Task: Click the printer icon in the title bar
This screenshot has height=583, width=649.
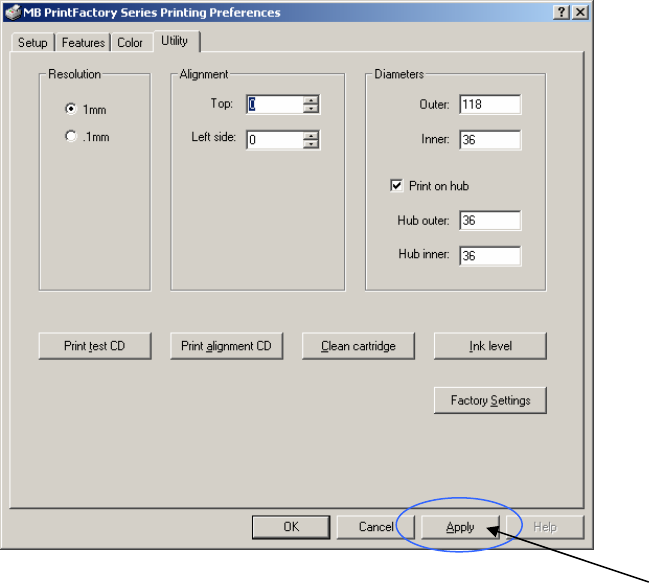Action: (13, 12)
